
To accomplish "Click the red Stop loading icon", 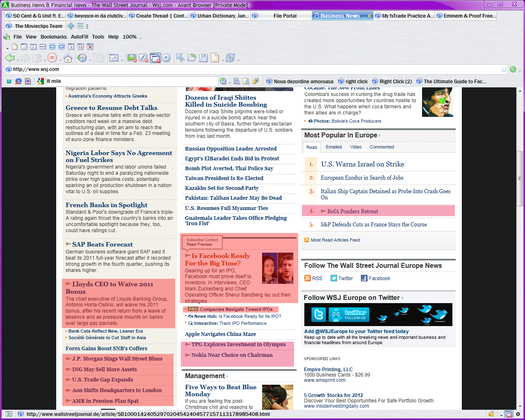I will [52, 58].
